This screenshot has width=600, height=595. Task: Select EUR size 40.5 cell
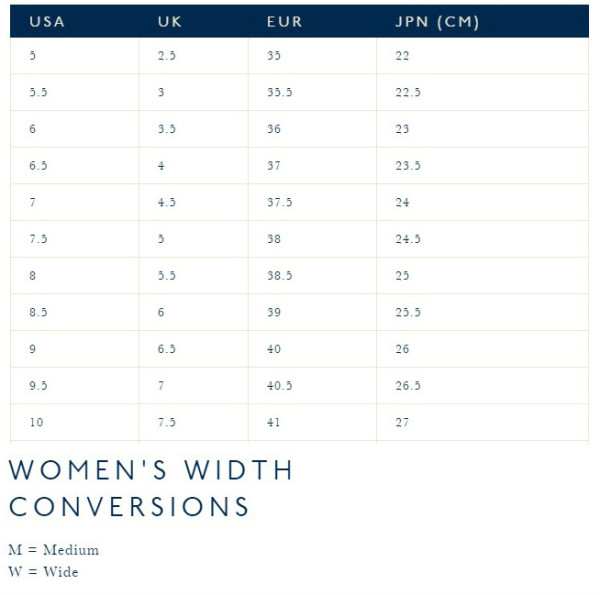[x=312, y=386]
